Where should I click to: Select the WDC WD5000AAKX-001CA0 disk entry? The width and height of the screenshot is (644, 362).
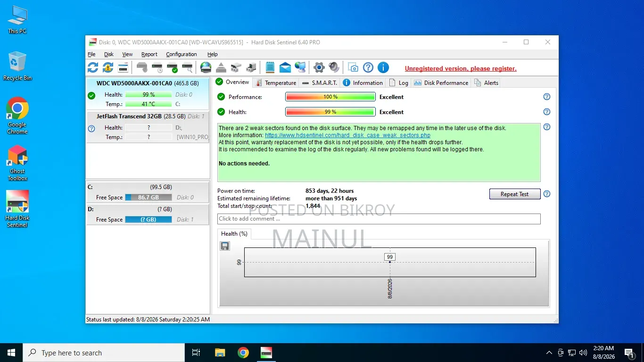[x=148, y=94]
